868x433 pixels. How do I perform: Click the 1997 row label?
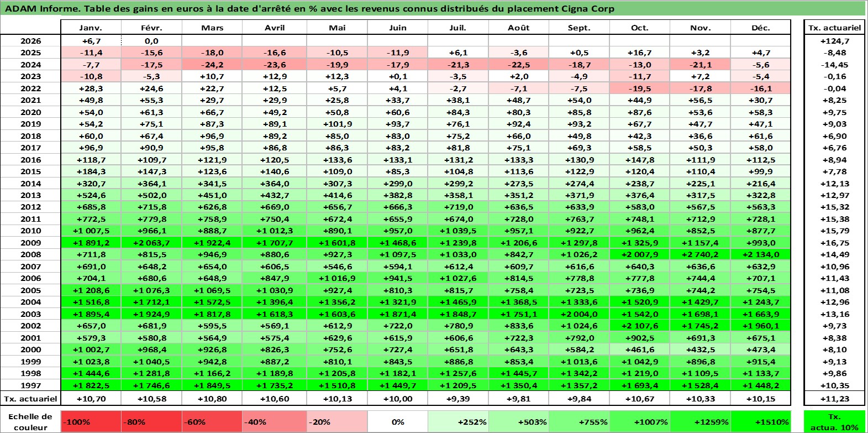[x=30, y=385]
